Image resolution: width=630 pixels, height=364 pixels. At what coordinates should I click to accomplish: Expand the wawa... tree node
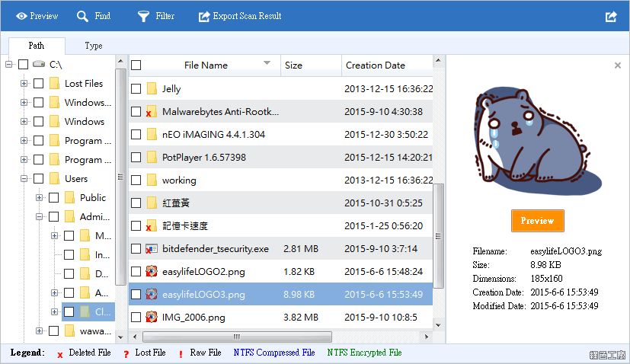[40, 331]
